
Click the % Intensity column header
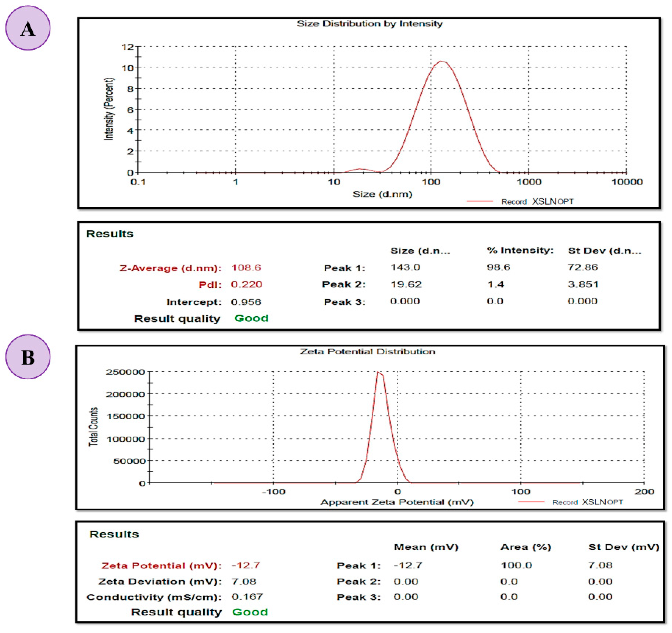coord(520,250)
